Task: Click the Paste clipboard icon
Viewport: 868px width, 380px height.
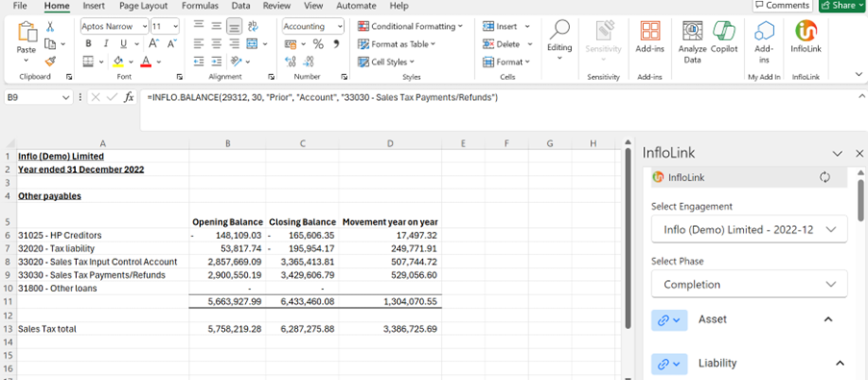Action: point(27,32)
